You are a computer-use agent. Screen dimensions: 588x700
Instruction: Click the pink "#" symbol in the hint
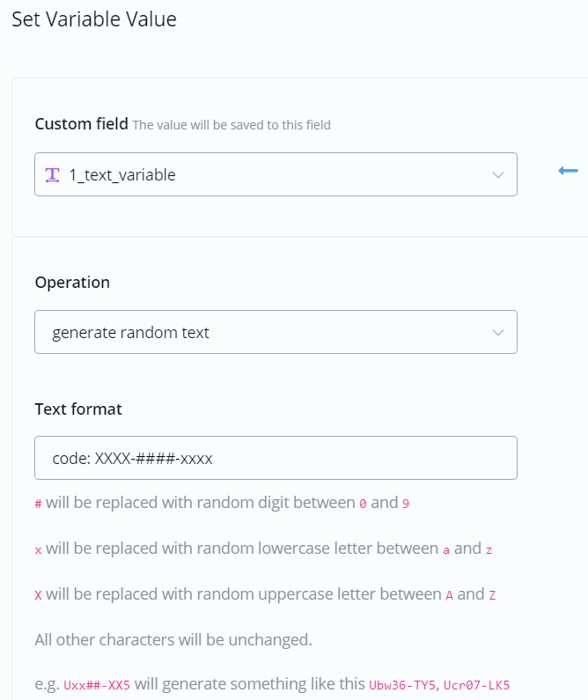(x=38, y=505)
